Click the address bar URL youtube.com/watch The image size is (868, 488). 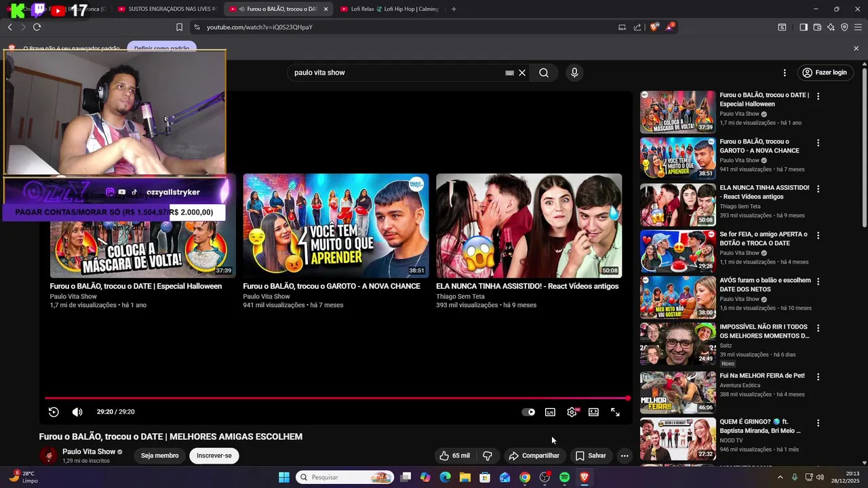[x=260, y=27]
